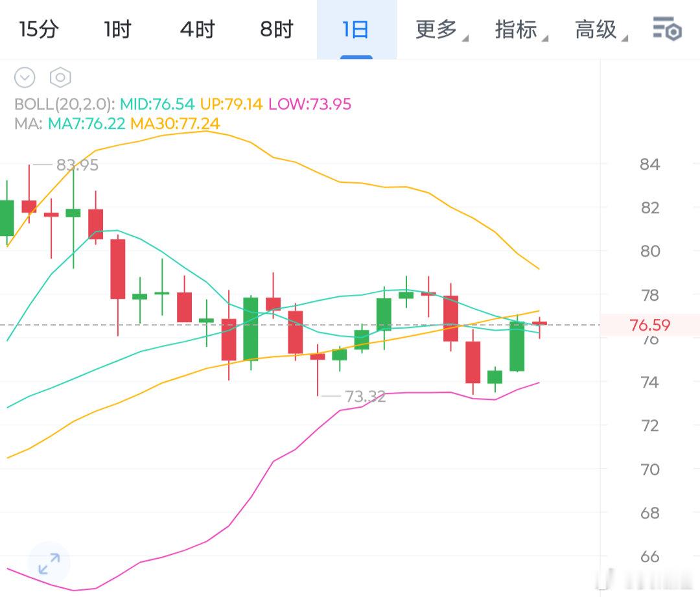Click the MID:76.54 value
Screen dimensions: 700x597
point(157,104)
